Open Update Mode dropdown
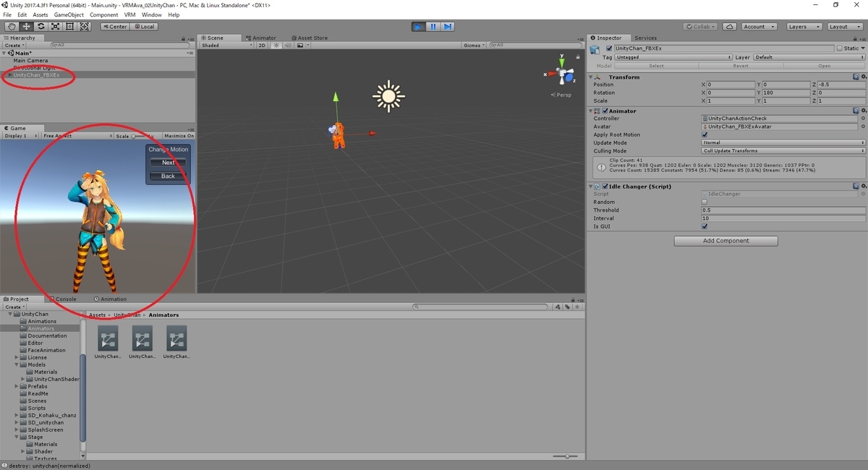Screen dimensions: 868x470 point(783,142)
